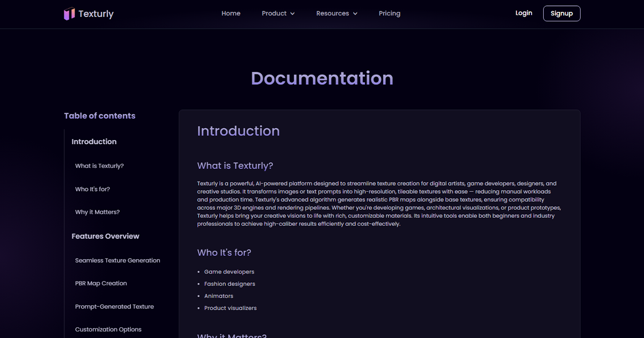
Task: Go to the Pricing page
Action: 390,13
